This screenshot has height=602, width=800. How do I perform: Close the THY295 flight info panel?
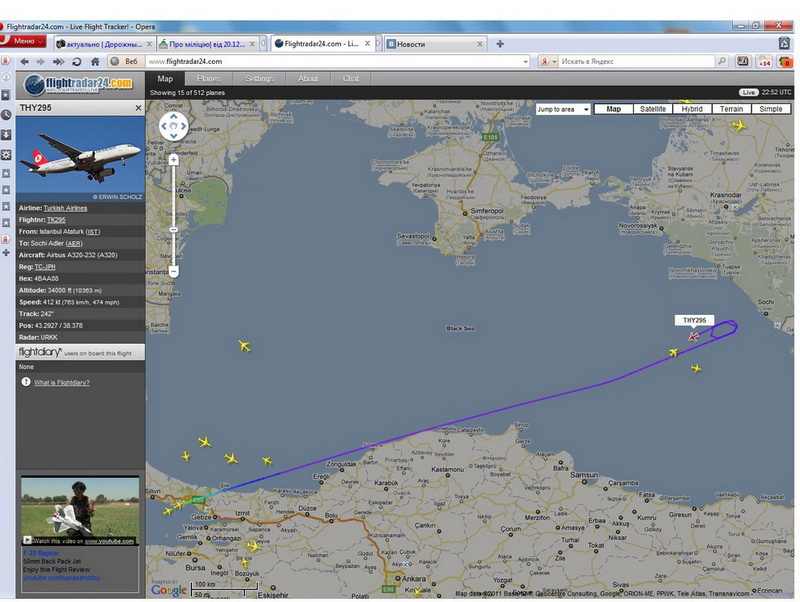tap(138, 108)
